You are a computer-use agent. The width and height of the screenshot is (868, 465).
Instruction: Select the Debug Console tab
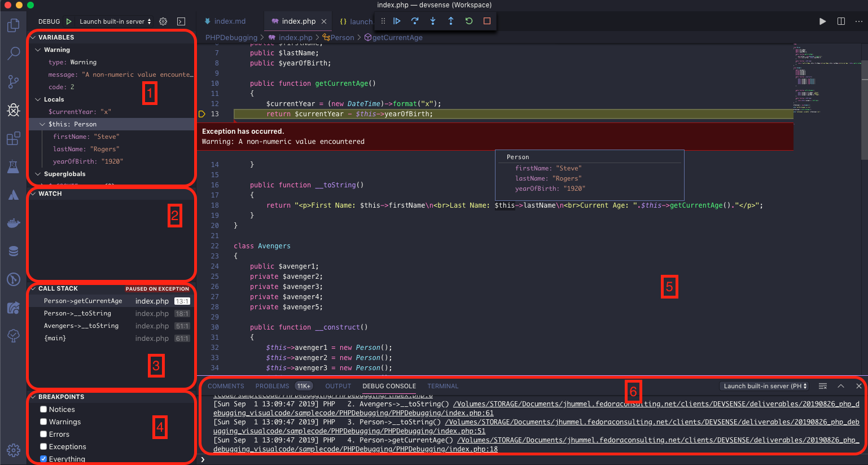[x=389, y=386]
